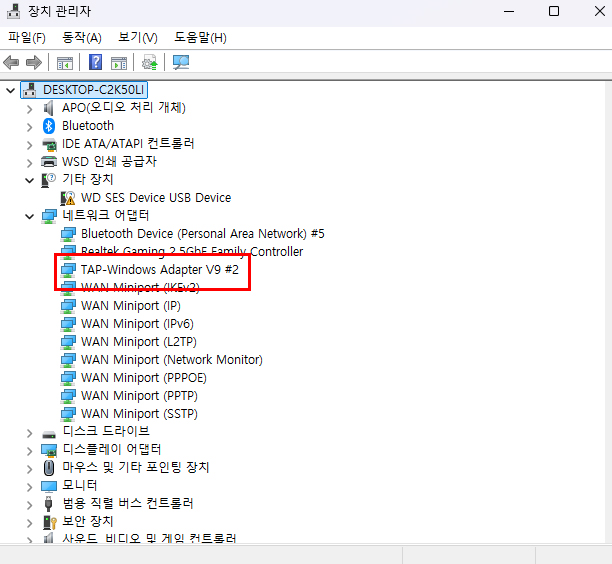
Task: Click the show/hide action pane icon
Action: click(117, 62)
